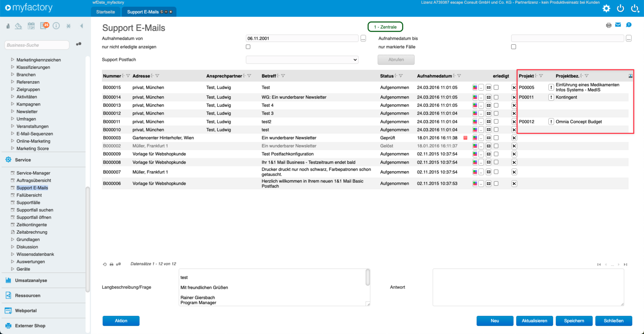Open notifications icon with badge 25
This screenshot has width=644, height=334.
[44, 26]
